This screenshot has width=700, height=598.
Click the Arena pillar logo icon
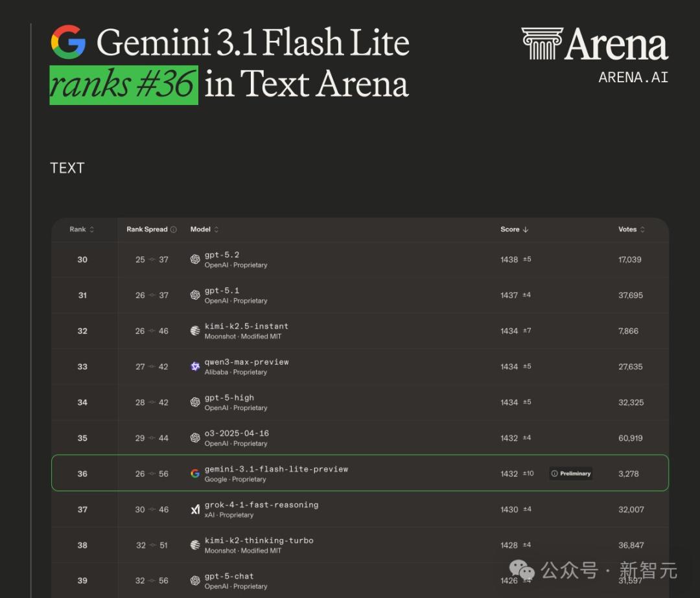(542, 43)
